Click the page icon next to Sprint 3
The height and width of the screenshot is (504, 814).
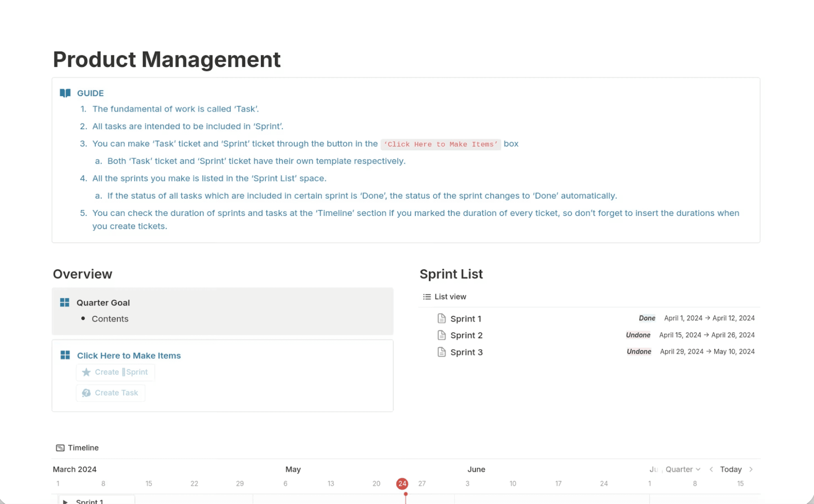click(441, 352)
